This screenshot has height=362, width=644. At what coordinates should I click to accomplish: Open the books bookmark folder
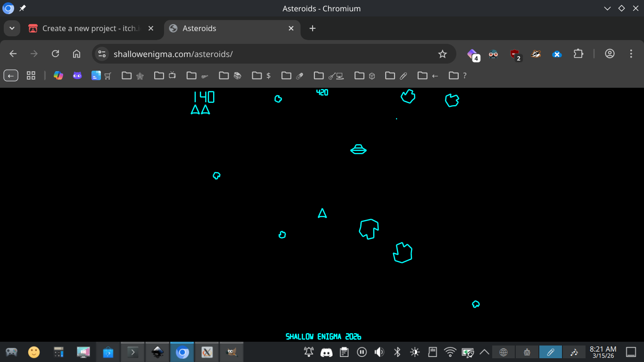pyautogui.click(x=231, y=75)
